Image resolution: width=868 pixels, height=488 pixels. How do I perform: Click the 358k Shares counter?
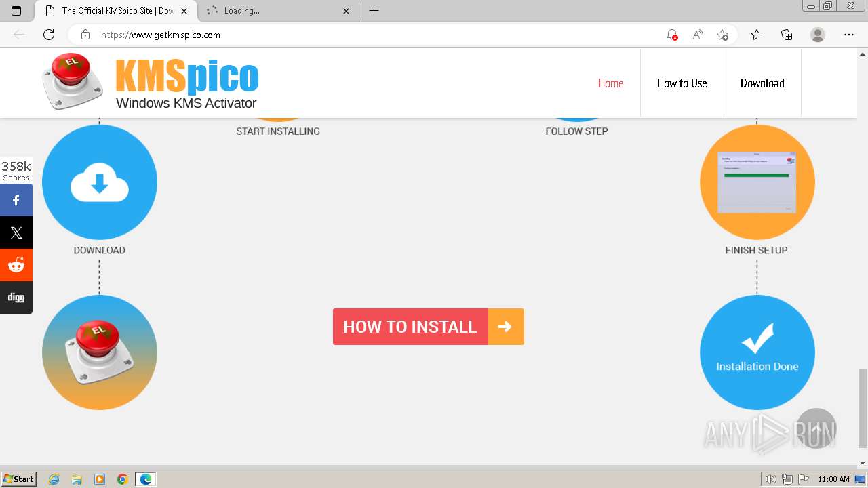click(x=16, y=171)
